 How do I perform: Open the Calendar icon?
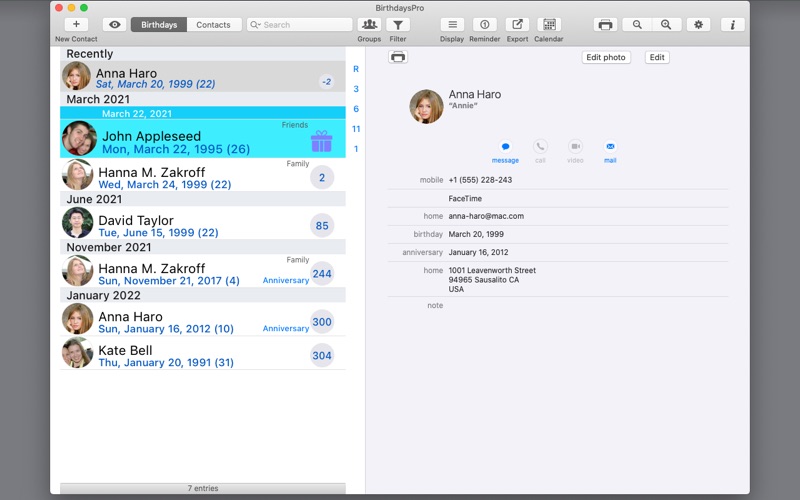(x=549, y=24)
